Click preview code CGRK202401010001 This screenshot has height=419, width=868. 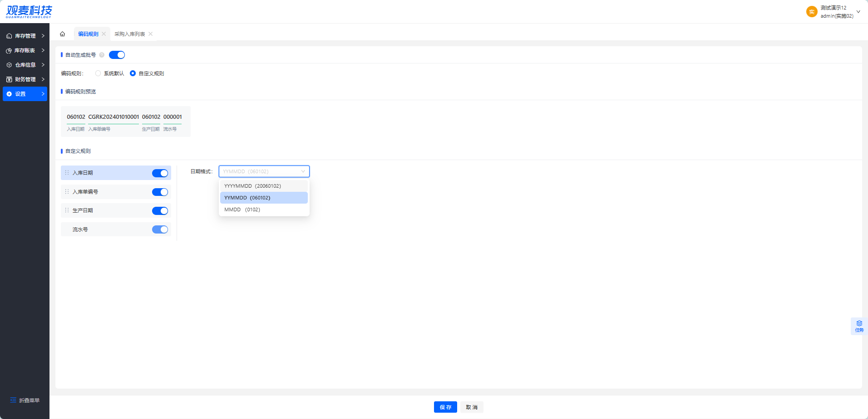tap(113, 117)
